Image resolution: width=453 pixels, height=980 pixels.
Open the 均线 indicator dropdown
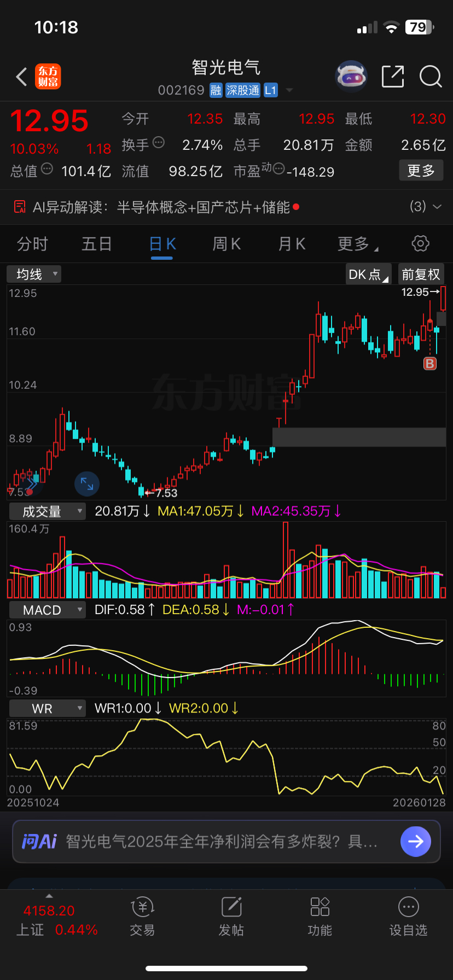pyautogui.click(x=34, y=274)
